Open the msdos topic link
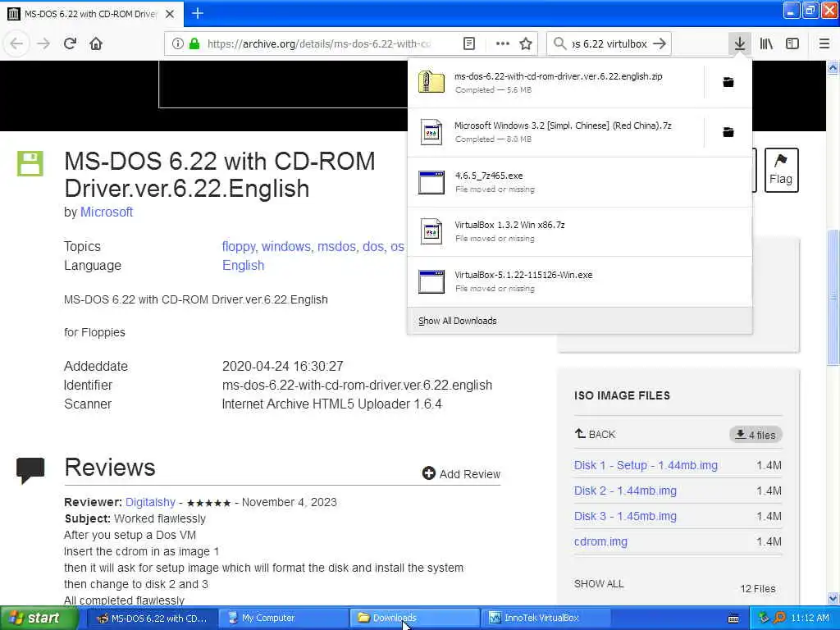This screenshot has width=840, height=630. (338, 246)
